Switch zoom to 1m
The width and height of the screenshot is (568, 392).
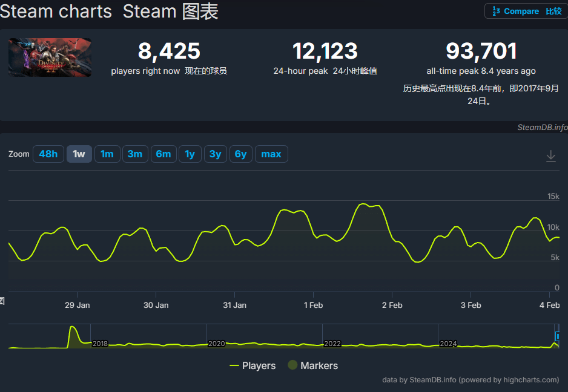pyautogui.click(x=107, y=154)
